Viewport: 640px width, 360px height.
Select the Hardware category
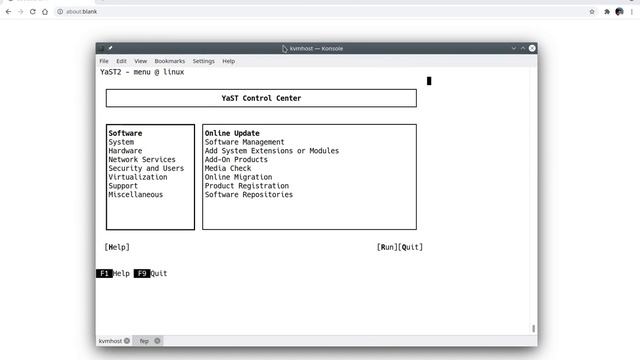(x=125, y=151)
